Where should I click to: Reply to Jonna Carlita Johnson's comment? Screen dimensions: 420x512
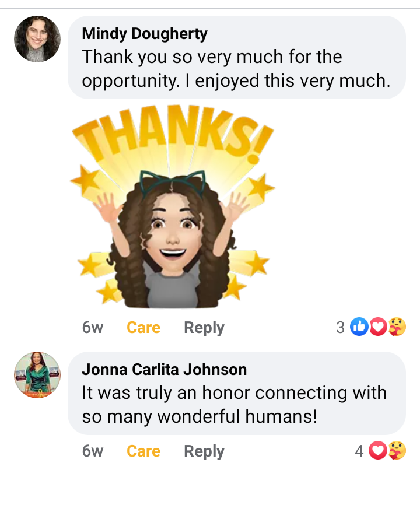tap(204, 451)
